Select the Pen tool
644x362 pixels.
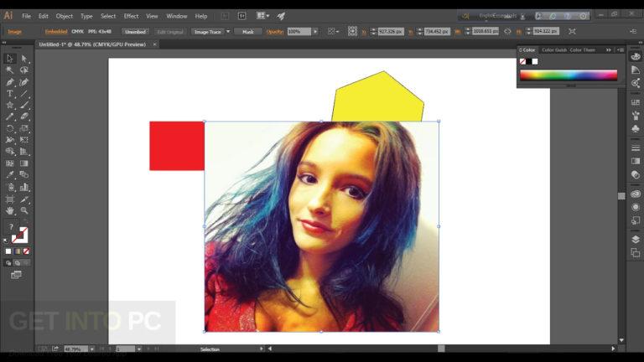(x=10, y=82)
